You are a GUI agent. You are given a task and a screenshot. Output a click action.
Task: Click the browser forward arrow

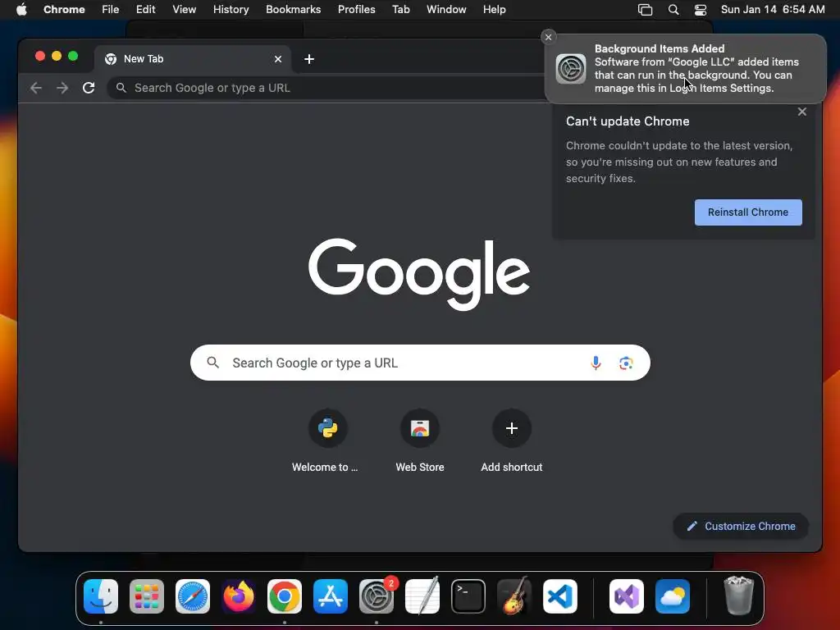(x=62, y=88)
